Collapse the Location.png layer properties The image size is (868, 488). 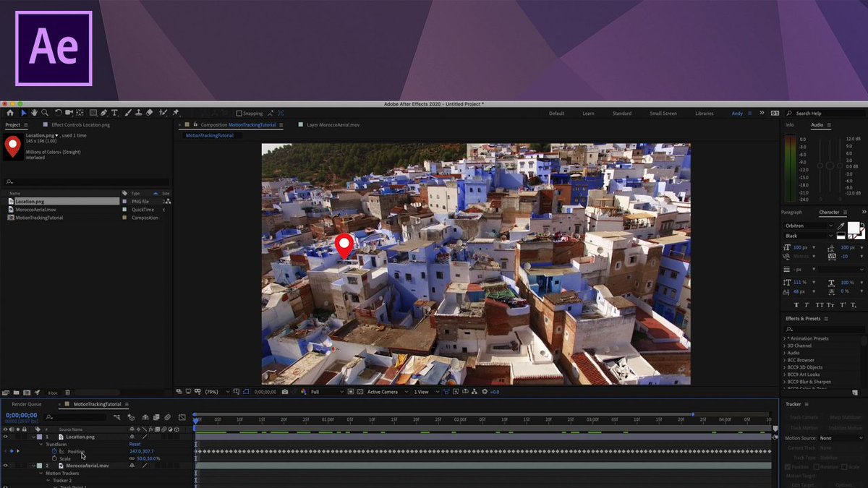33,437
